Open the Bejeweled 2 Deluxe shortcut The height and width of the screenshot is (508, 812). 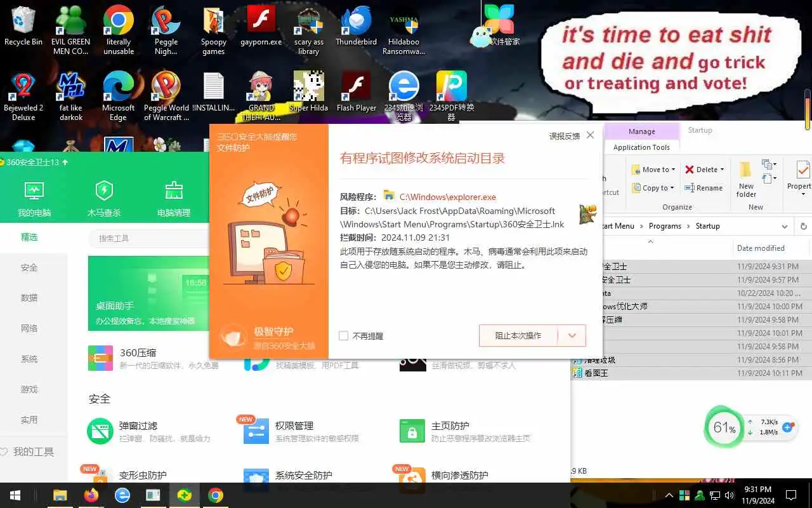pos(23,96)
